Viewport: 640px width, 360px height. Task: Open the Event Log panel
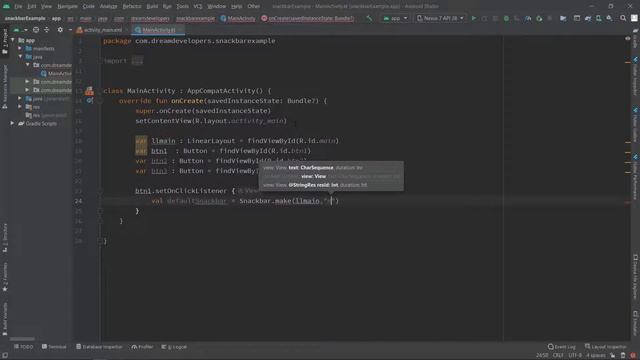tap(562, 347)
